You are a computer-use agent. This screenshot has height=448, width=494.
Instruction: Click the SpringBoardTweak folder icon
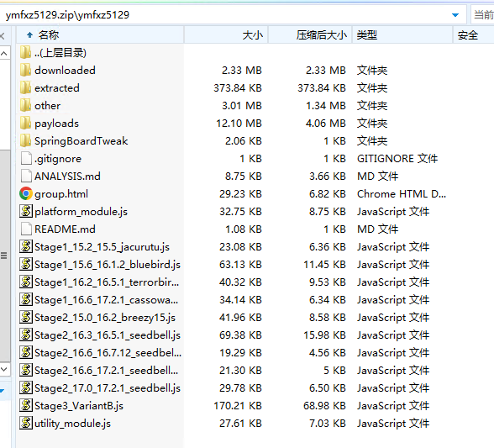pos(25,141)
